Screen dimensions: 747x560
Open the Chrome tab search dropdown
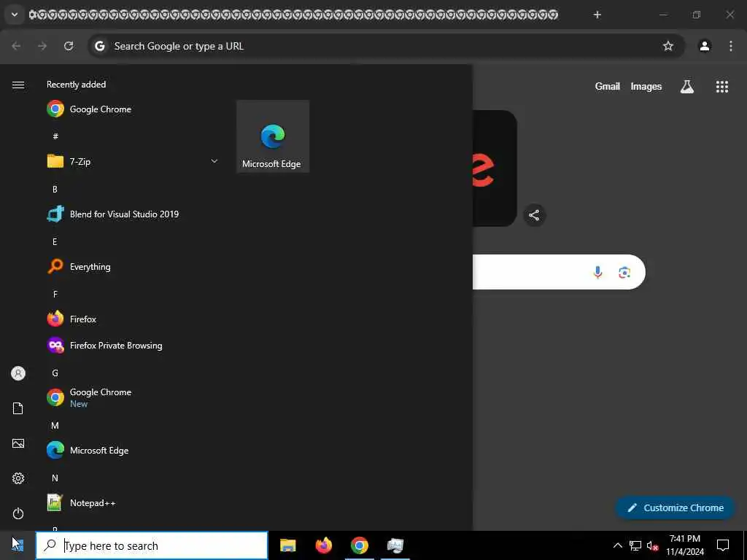[15, 15]
